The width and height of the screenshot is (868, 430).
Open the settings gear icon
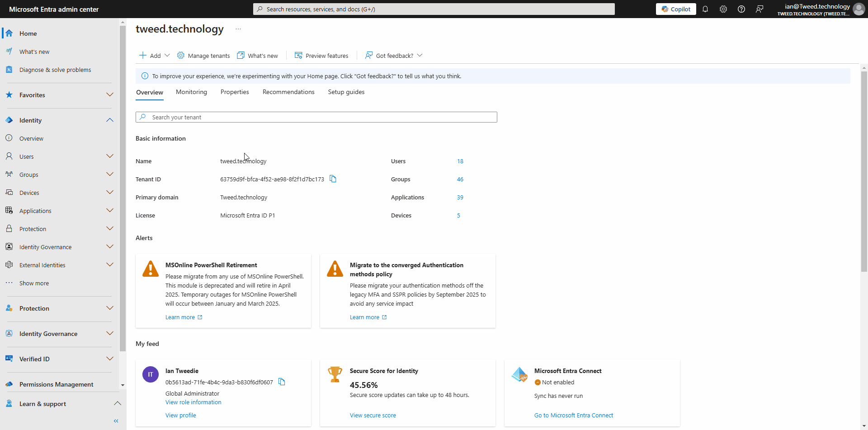pos(723,9)
